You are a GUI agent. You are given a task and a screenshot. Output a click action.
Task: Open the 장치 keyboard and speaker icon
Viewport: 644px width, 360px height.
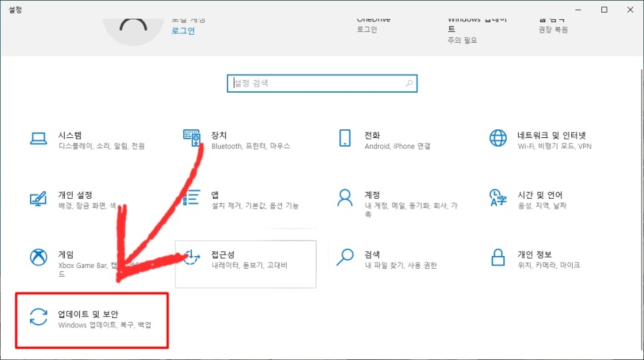192,138
